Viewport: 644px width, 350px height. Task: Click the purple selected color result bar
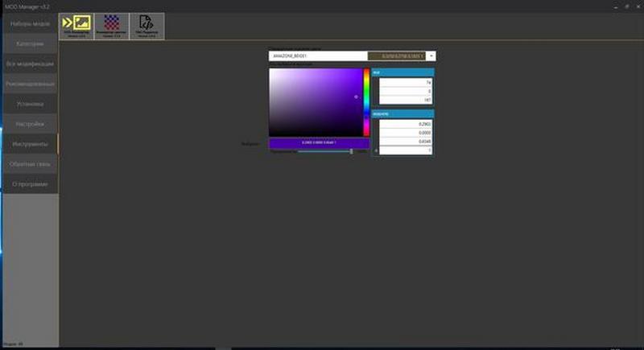point(319,142)
